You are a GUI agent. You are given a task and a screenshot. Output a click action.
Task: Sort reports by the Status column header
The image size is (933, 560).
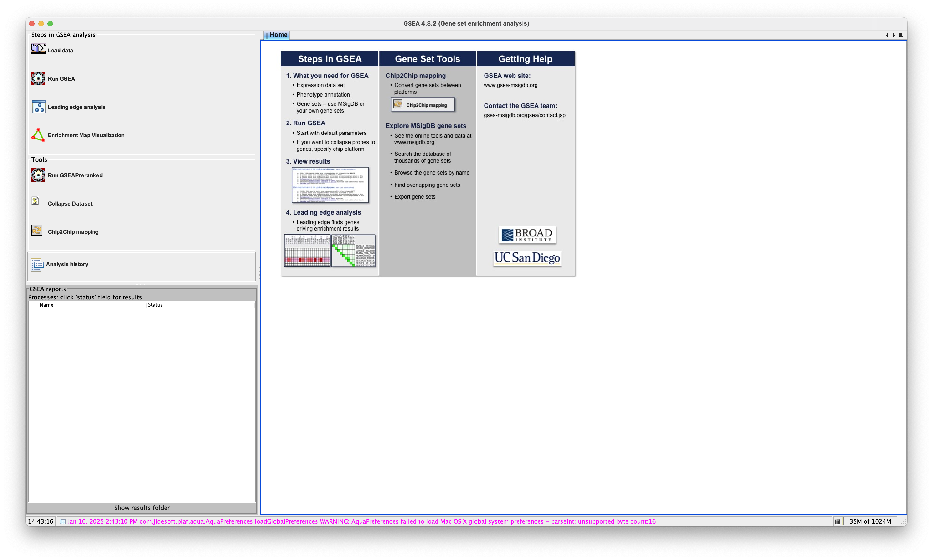pos(155,305)
